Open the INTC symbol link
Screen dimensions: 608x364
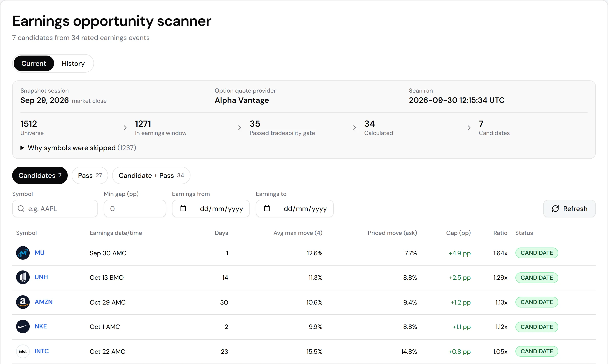pos(42,352)
